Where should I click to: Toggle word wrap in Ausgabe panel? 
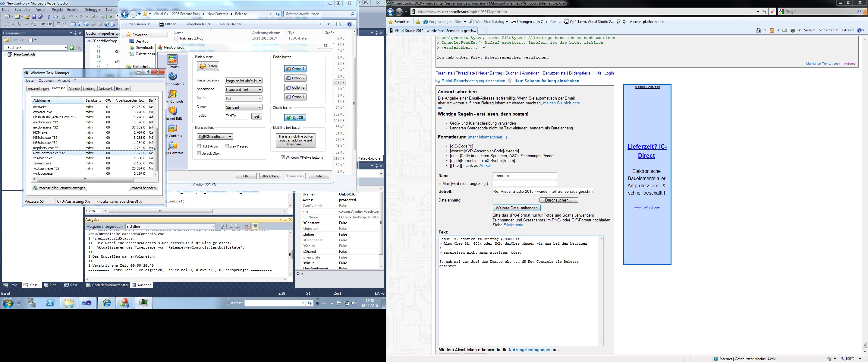pos(255,226)
